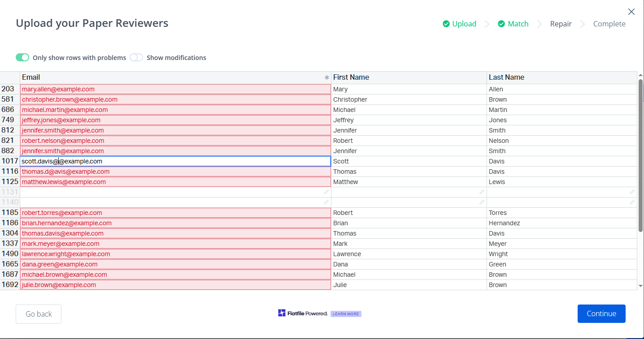Click pencil icon in row 1131 First Name cell
The image size is (644, 339).
482,192
